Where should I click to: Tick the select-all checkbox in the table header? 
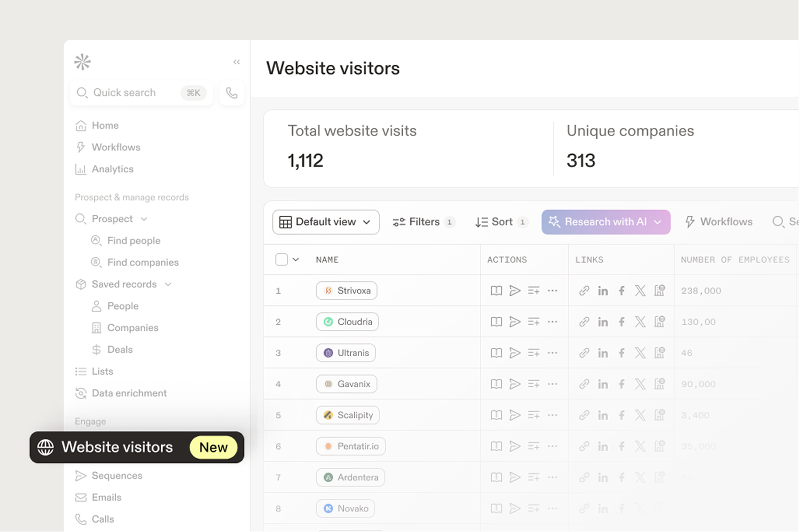[281, 259]
